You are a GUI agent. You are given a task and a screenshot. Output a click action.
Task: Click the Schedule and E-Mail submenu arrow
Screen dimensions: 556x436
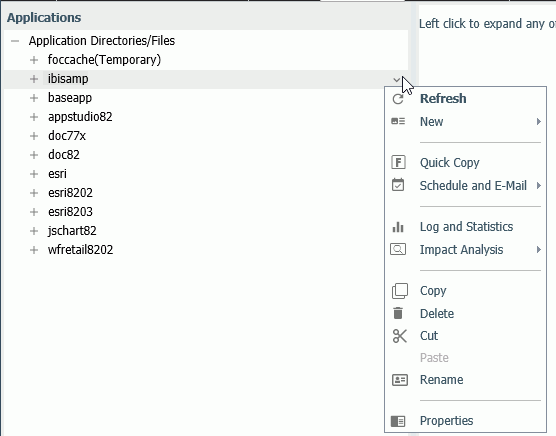pyautogui.click(x=539, y=185)
